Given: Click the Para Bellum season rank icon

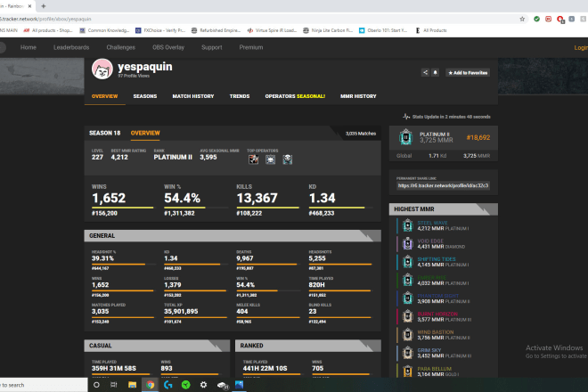Looking at the screenshot, I should 408,371.
